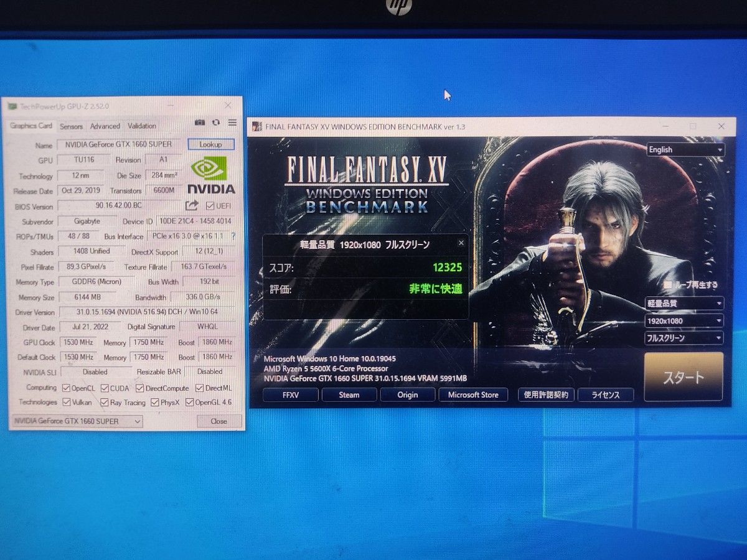747x560 pixels.
Task: Close the Final Fantasy XV benchmark window
Action: (721, 126)
